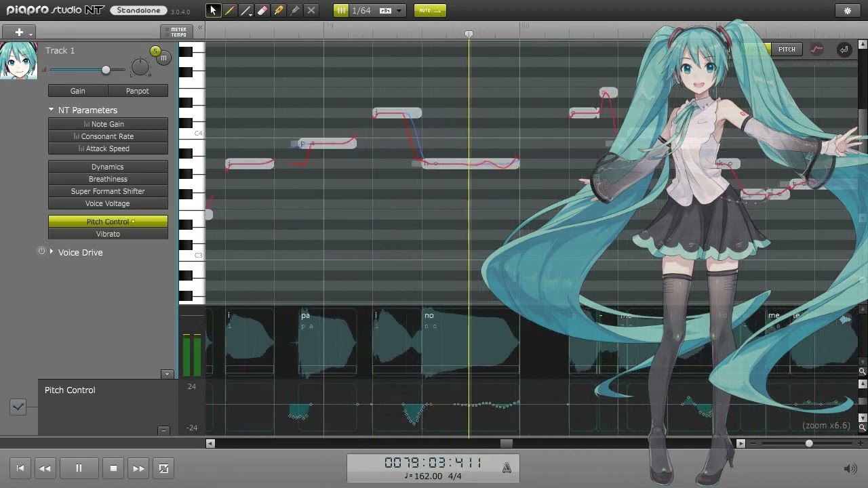Select the yellow marker pen tool
The image size is (868, 488).
pyautogui.click(x=278, y=11)
